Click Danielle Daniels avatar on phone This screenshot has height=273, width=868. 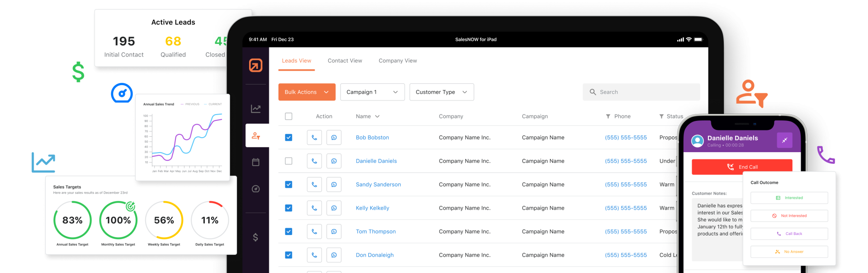click(x=698, y=141)
